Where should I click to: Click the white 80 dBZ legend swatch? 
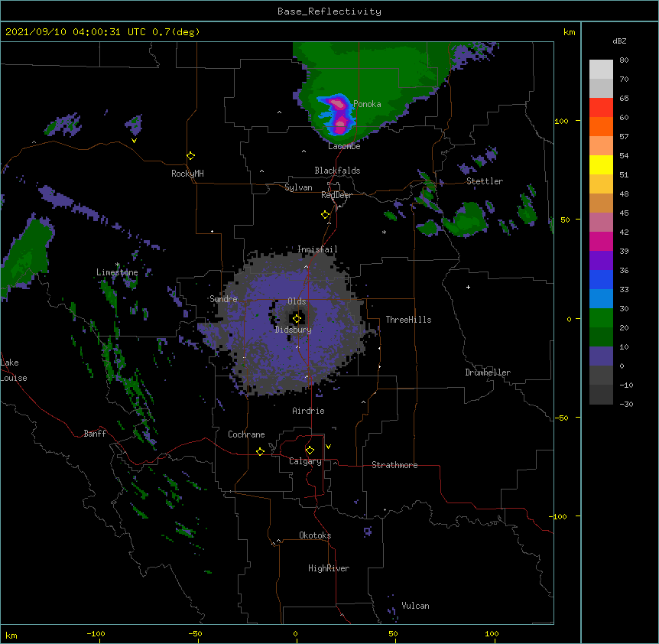[601, 70]
